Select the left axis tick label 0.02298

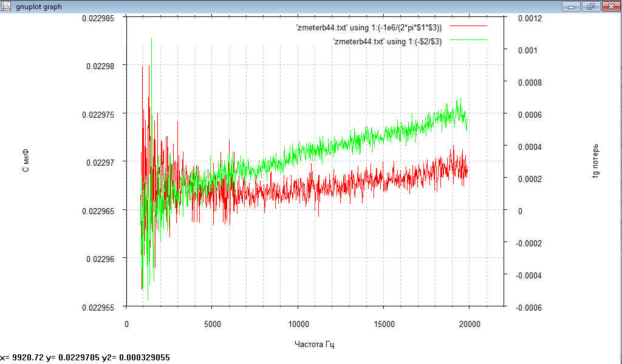(x=100, y=66)
